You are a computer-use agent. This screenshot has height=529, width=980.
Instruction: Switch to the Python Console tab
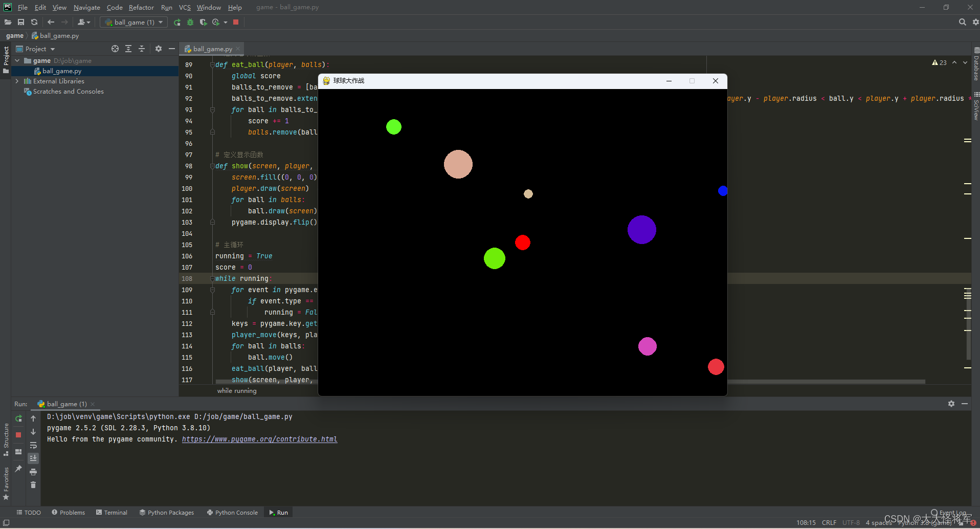(232, 512)
